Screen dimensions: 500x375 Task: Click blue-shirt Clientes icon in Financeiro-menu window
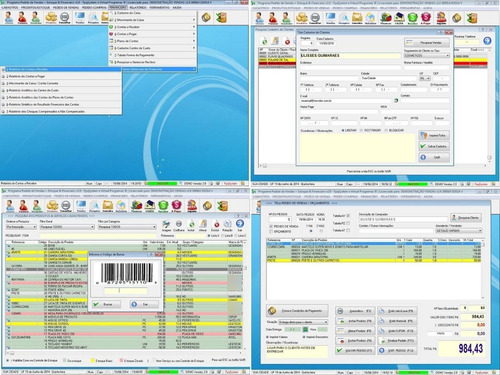coord(9,18)
